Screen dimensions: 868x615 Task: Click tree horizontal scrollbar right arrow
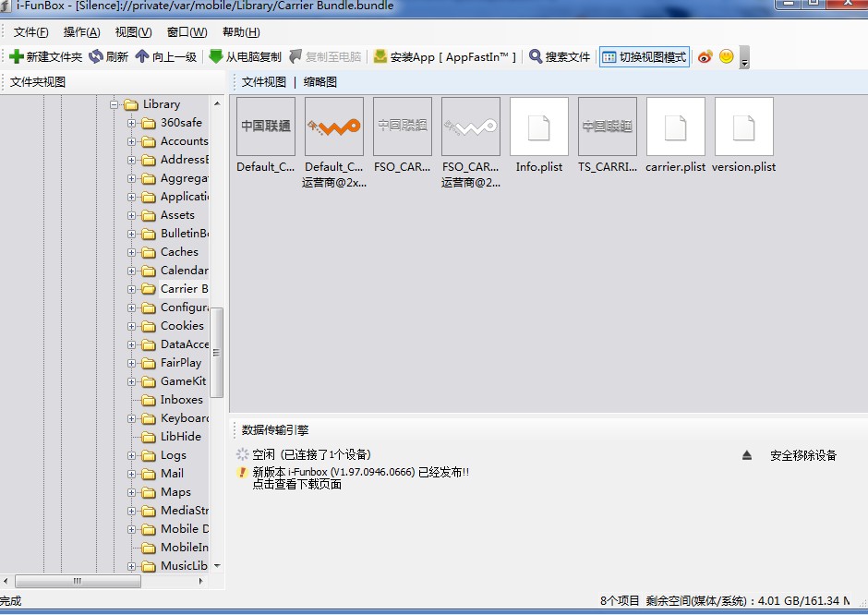click(201, 581)
